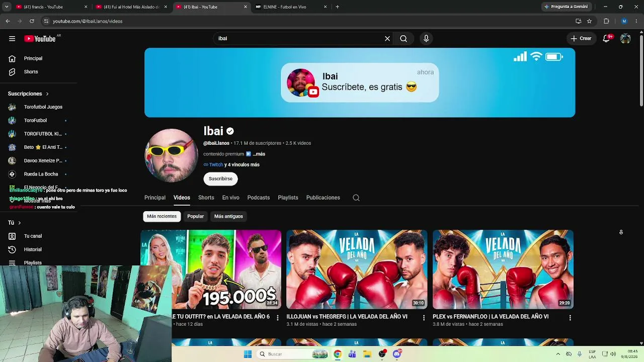Open the channel's Playlists tab
644x362 pixels.
point(288,198)
